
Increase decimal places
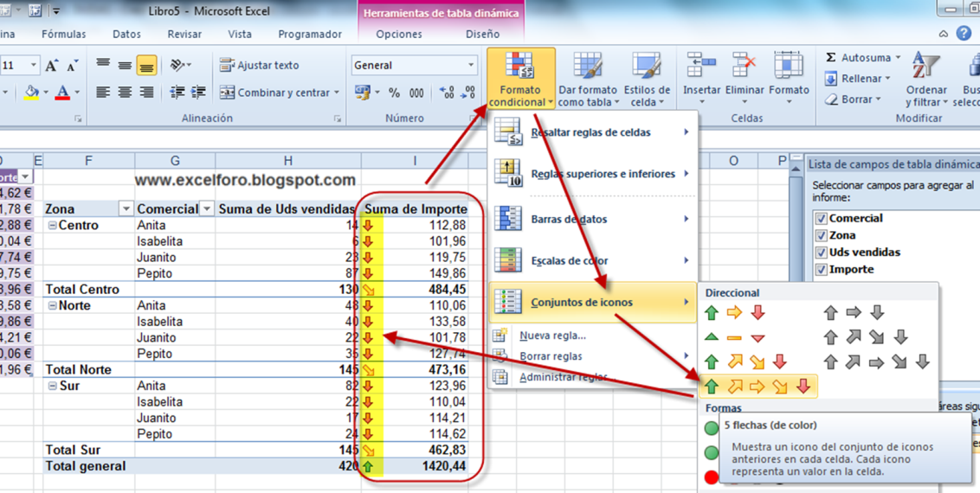pyautogui.click(x=446, y=93)
